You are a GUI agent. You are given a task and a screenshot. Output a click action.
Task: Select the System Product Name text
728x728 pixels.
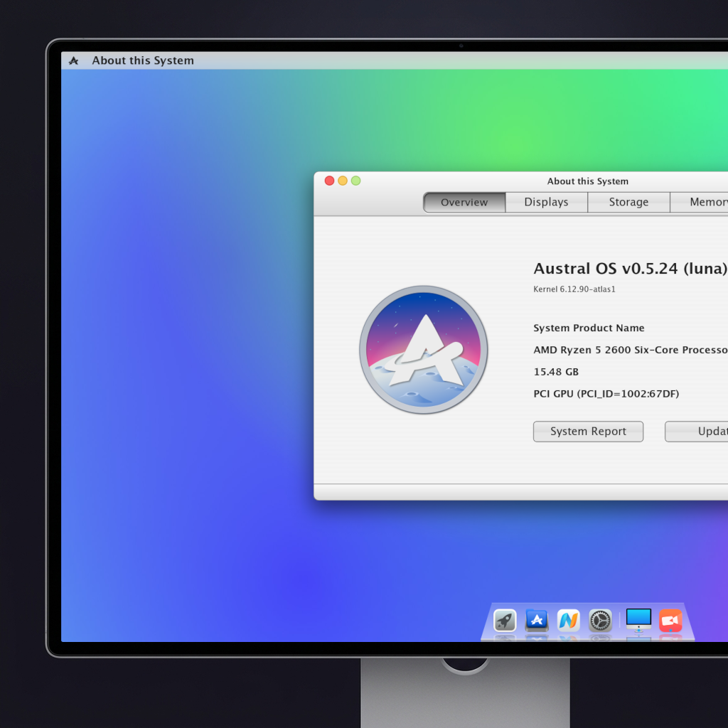coord(589,328)
